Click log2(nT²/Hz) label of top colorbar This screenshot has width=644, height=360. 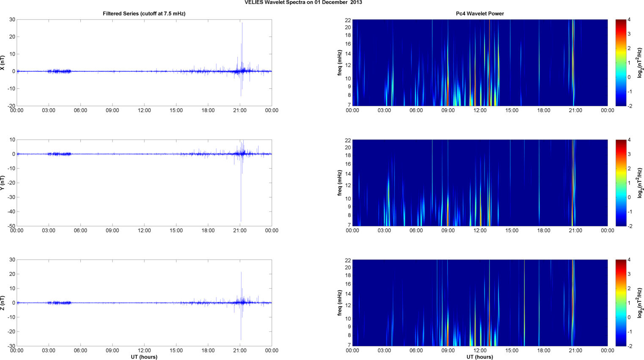pos(640,63)
